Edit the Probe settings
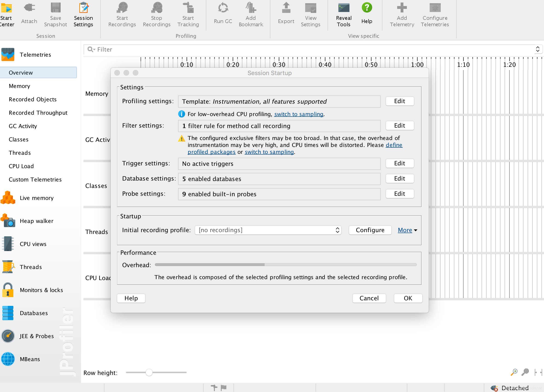Image resolution: width=544 pixels, height=392 pixels. 400,194
